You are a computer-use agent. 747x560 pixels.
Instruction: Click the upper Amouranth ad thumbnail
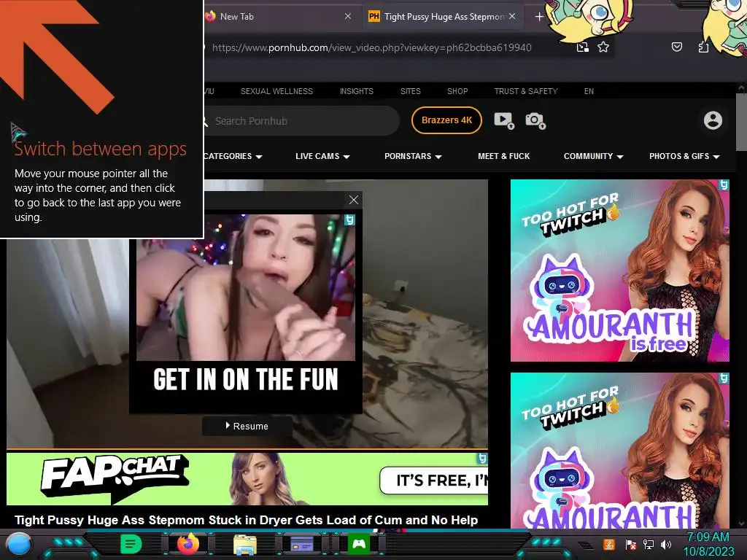coord(620,271)
